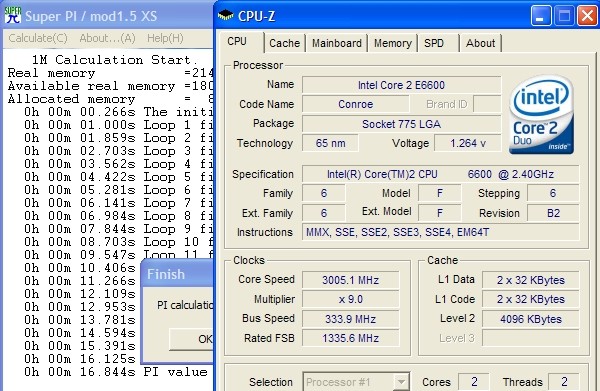Viewport: 600px width, 391px height.
Task: Click the Technology value 65 nm
Action: 330,143
